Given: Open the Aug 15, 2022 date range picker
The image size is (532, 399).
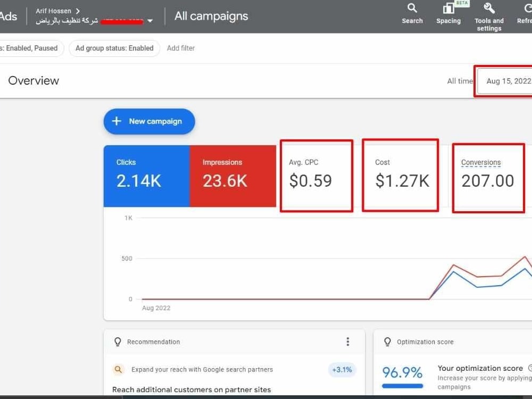Looking at the screenshot, I should 505,81.
